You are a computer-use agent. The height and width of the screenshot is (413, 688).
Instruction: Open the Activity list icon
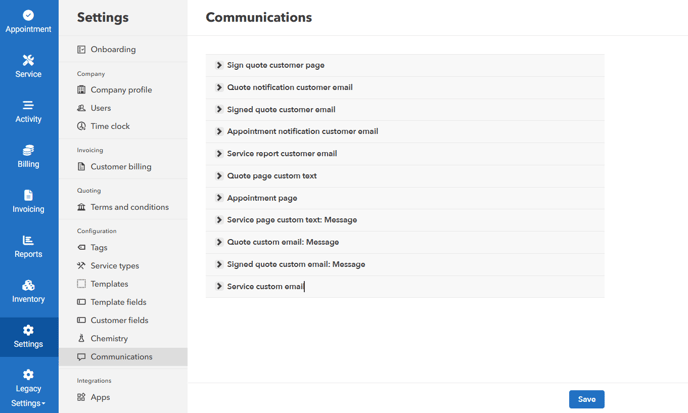[28, 105]
